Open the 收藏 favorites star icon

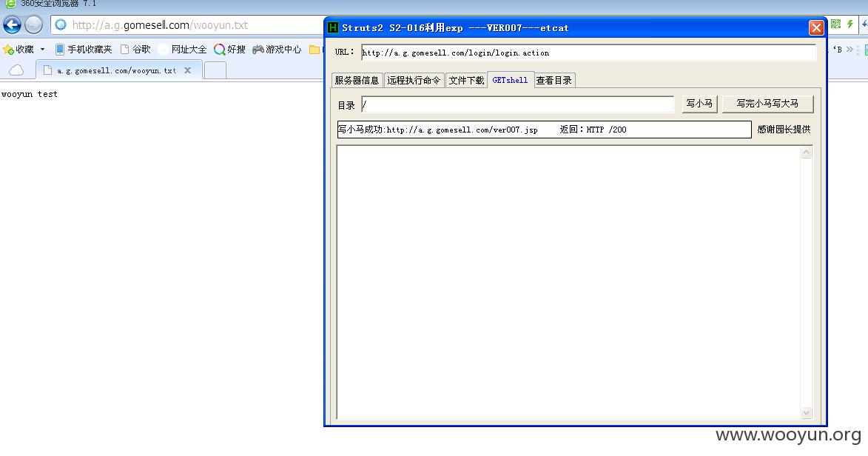[x=8, y=50]
